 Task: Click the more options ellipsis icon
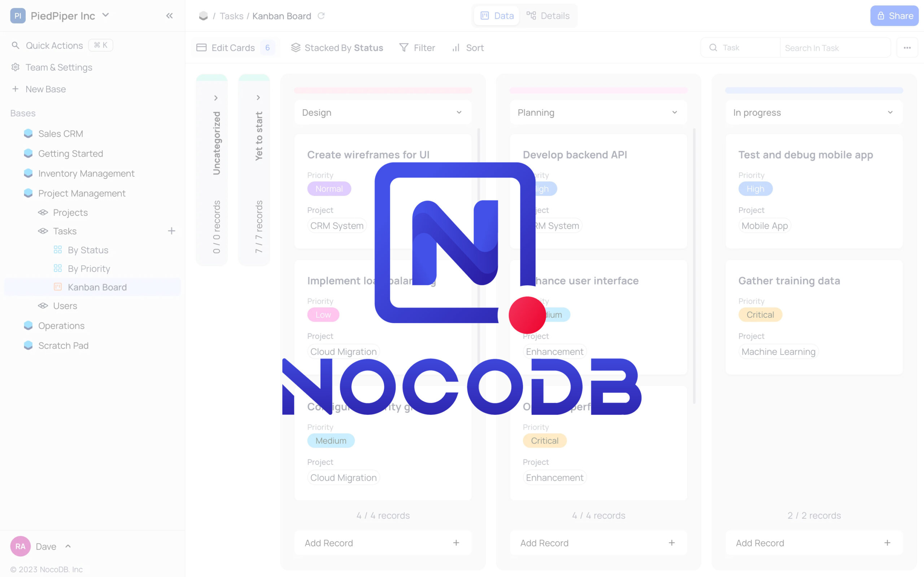pyautogui.click(x=907, y=47)
